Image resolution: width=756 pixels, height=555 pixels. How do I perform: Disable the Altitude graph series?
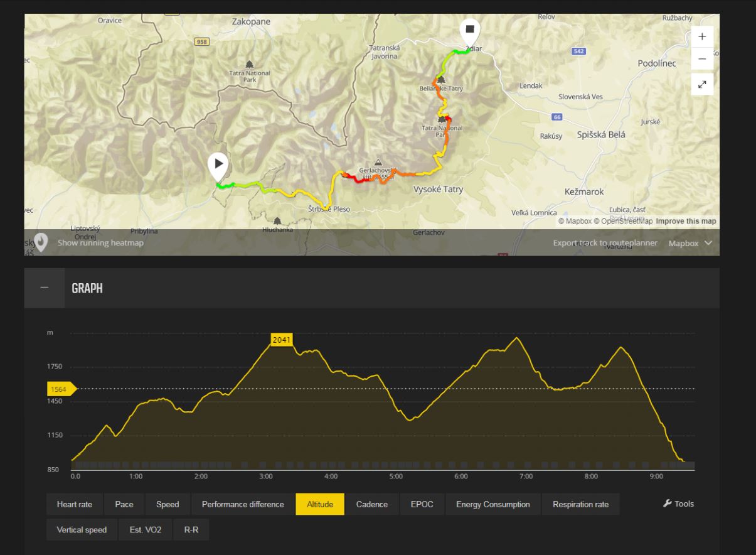[x=320, y=504]
